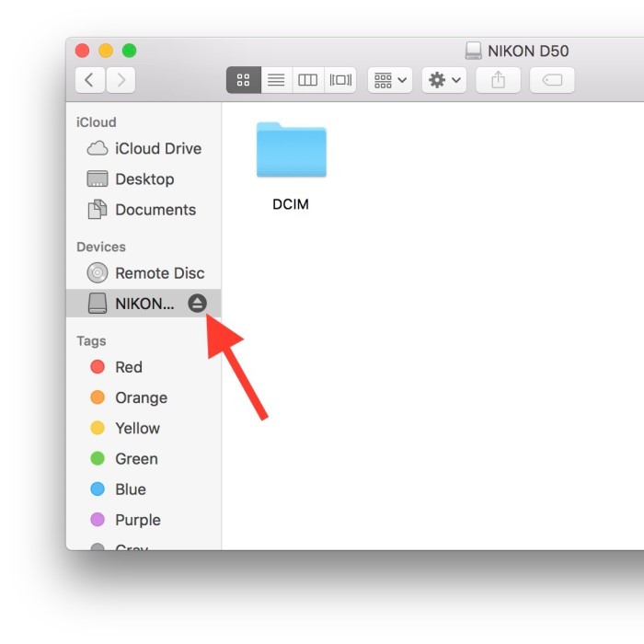The image size is (644, 644).
Task: Zoom the Finder window with green button
Action: point(130,51)
